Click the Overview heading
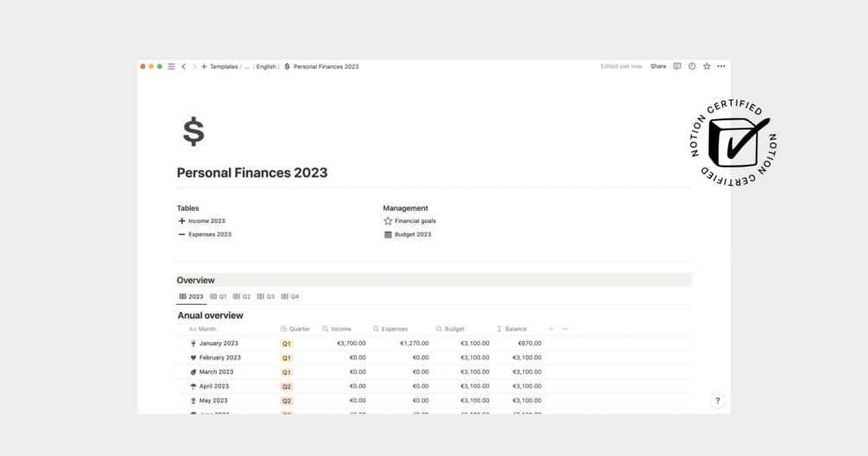 point(195,280)
